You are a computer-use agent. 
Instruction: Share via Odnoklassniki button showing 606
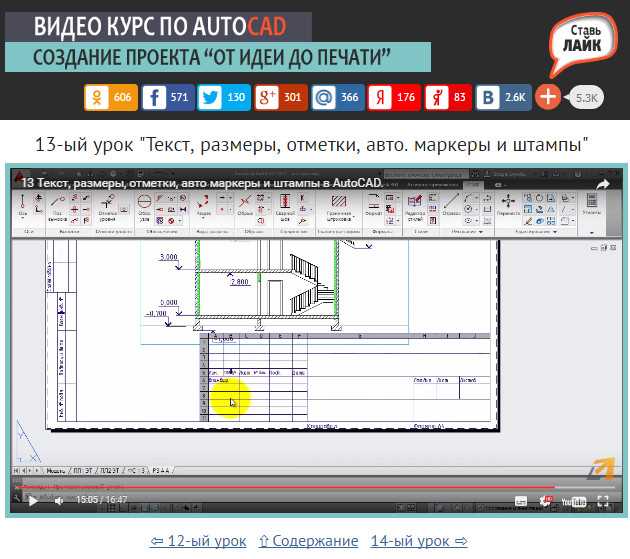point(111,97)
